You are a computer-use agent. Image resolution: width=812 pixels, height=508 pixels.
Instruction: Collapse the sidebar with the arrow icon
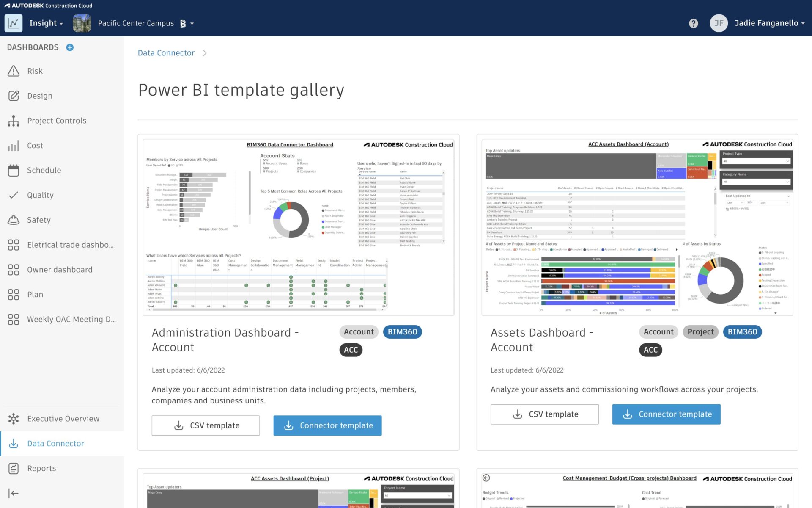pyautogui.click(x=14, y=493)
